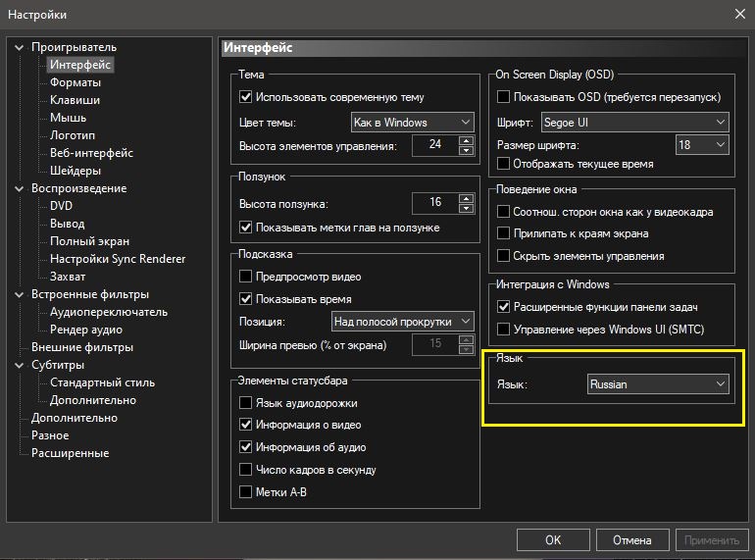This screenshot has height=560, width=755.
Task: Enable 'Использовать современную тему' checkbox
Action: point(245,97)
